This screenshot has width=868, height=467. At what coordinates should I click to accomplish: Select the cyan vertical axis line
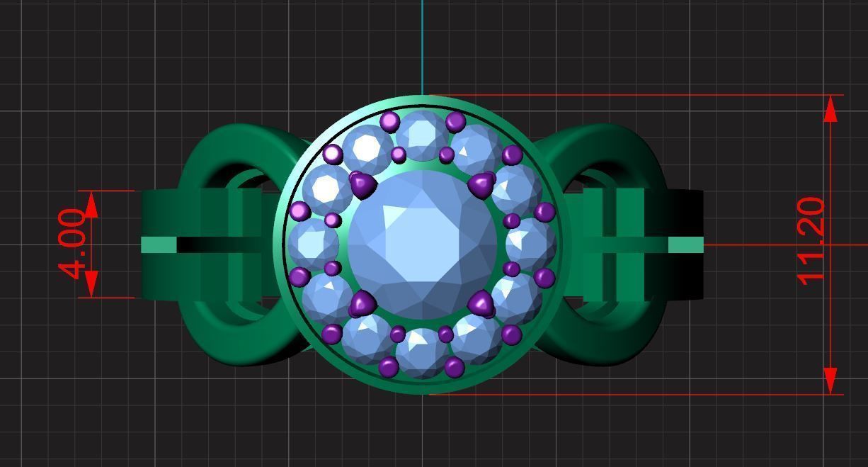click(423, 47)
